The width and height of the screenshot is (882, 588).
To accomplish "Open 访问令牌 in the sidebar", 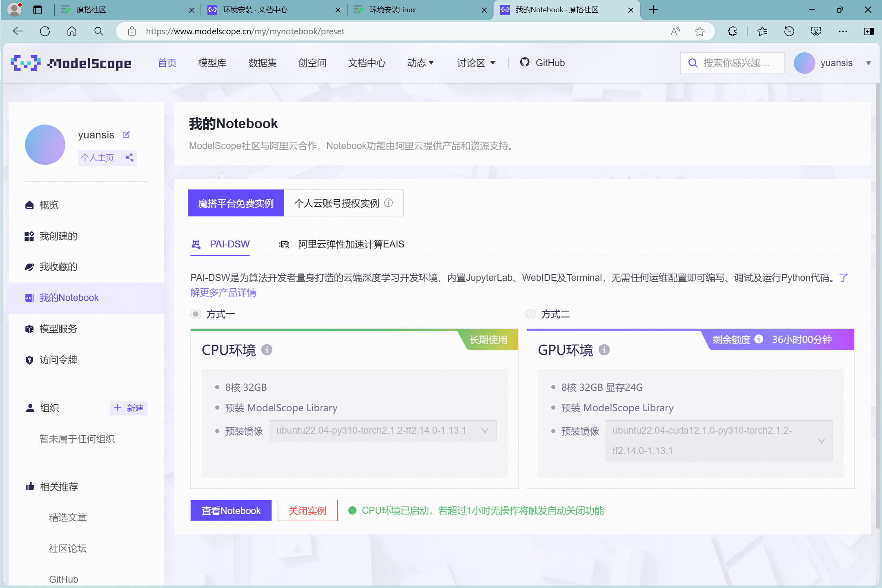I will pos(86,360).
